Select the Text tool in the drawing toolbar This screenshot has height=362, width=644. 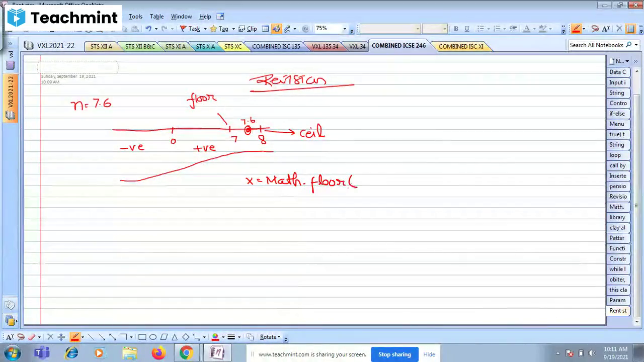[x=10, y=336]
